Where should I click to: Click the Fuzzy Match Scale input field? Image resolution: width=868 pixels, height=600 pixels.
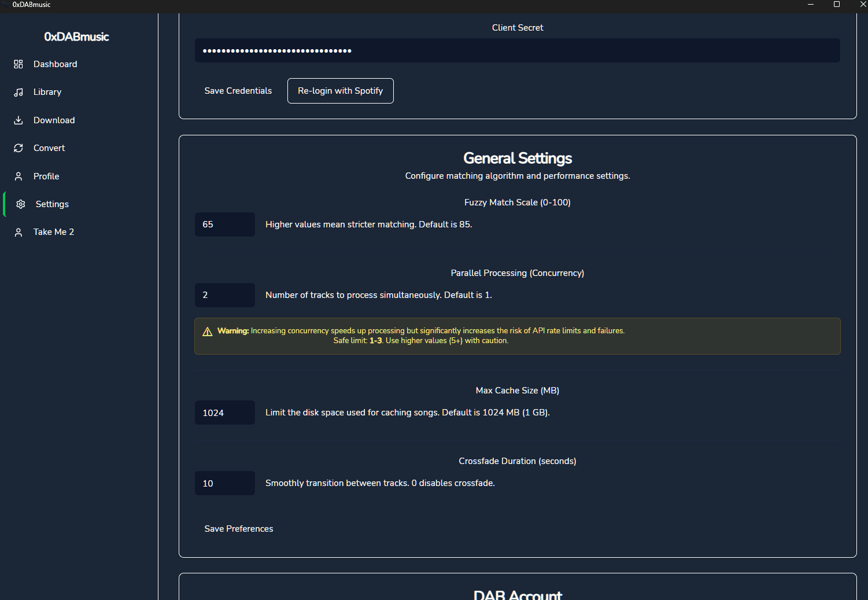pos(224,224)
